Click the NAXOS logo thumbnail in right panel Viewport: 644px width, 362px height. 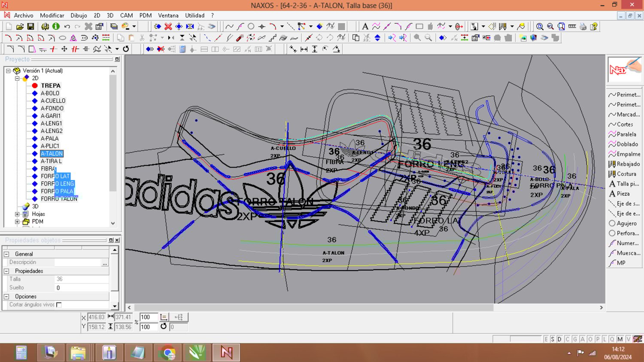coord(625,70)
